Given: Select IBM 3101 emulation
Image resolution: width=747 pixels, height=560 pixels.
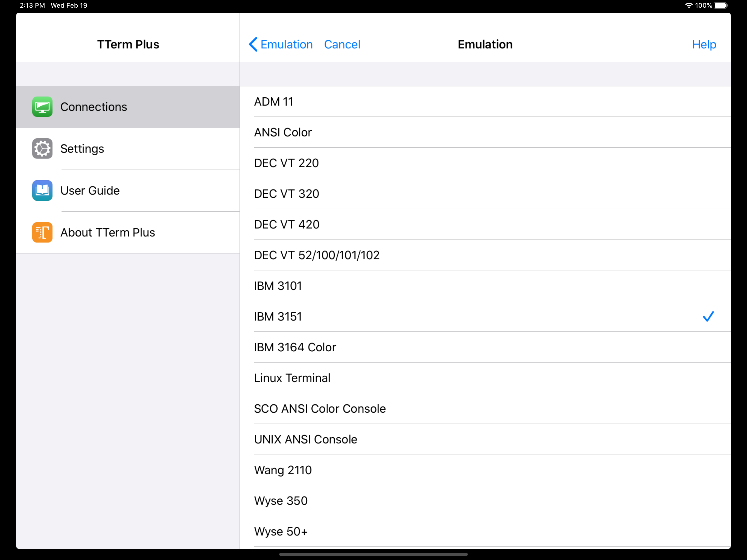Looking at the screenshot, I should coord(485,286).
